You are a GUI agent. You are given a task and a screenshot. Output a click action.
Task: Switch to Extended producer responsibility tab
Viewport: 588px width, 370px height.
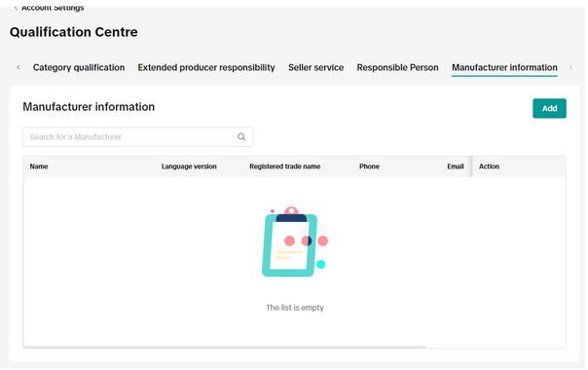206,67
